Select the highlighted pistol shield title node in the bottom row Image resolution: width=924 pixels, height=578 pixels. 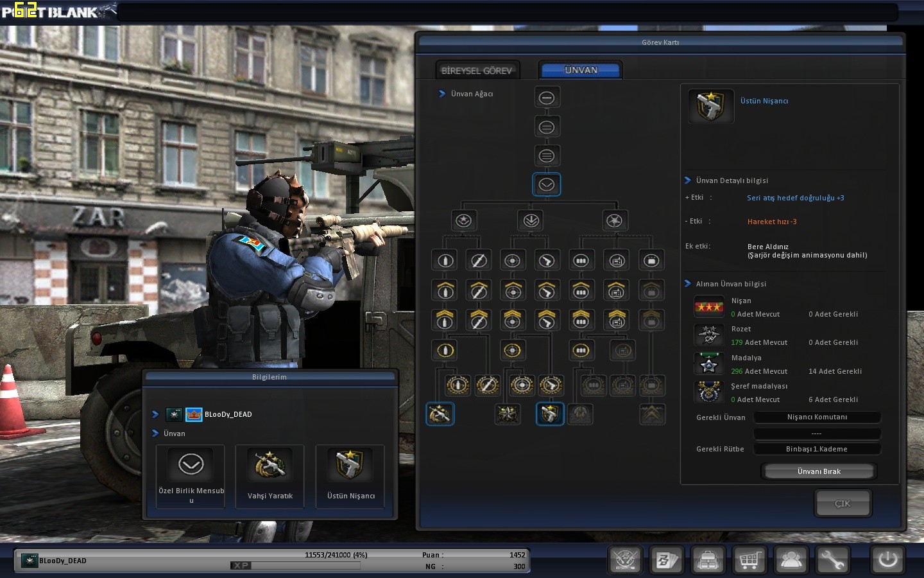(550, 414)
